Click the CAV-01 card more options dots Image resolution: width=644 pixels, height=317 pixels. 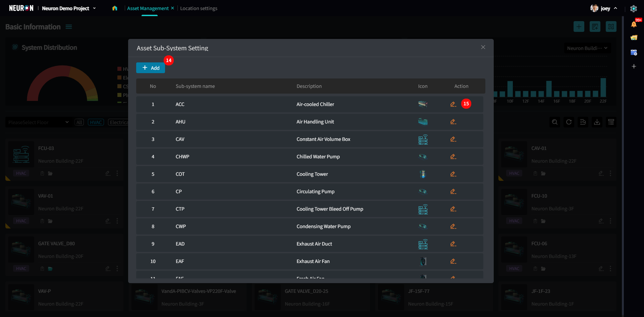click(x=610, y=173)
